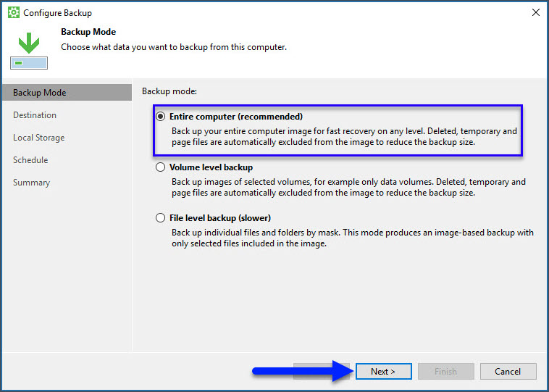Viewport: 549px width, 392px height.
Task: Click the greyed-out Finish button
Action: [x=445, y=372]
